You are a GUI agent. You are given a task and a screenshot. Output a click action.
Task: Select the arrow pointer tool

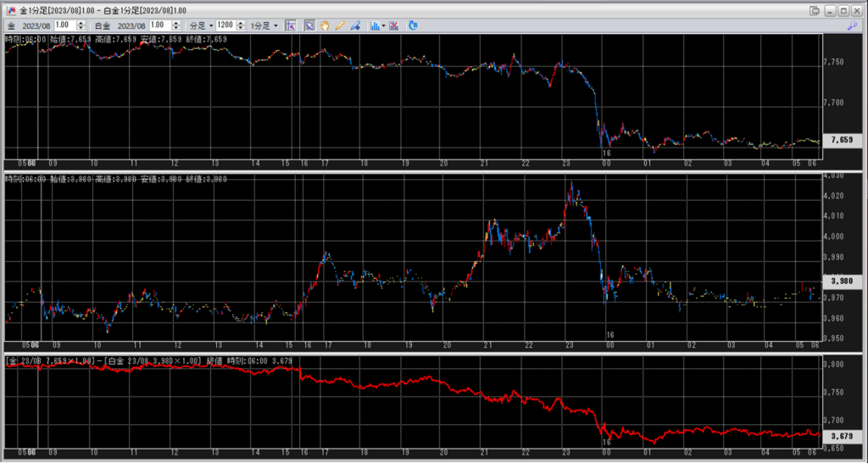point(309,25)
